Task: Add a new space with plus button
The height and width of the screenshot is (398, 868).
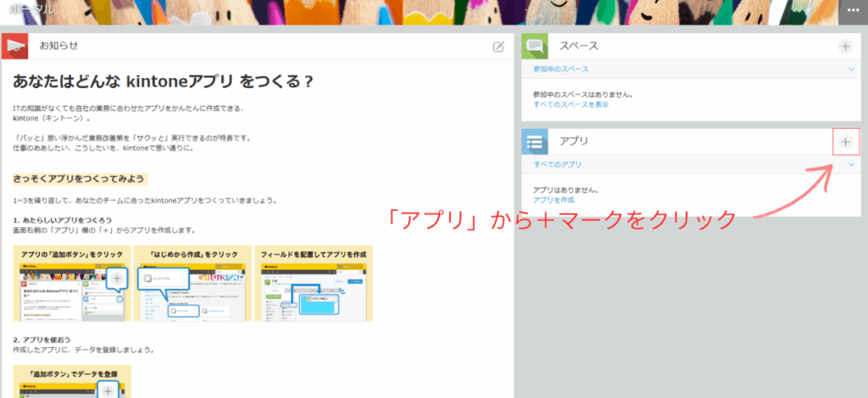Action: pyautogui.click(x=845, y=47)
